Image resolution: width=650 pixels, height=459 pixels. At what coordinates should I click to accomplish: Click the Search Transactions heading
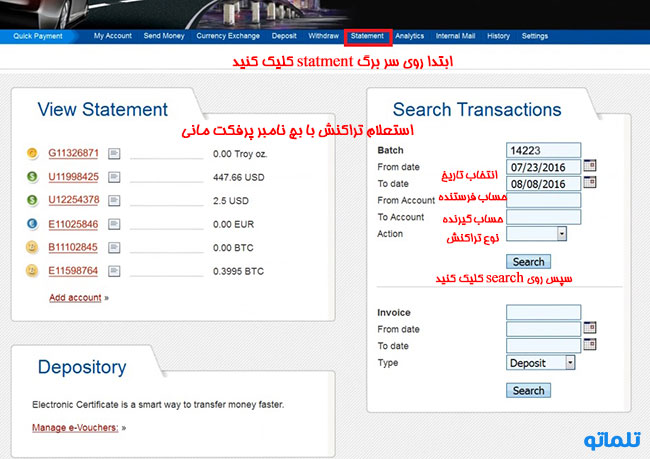point(477,110)
